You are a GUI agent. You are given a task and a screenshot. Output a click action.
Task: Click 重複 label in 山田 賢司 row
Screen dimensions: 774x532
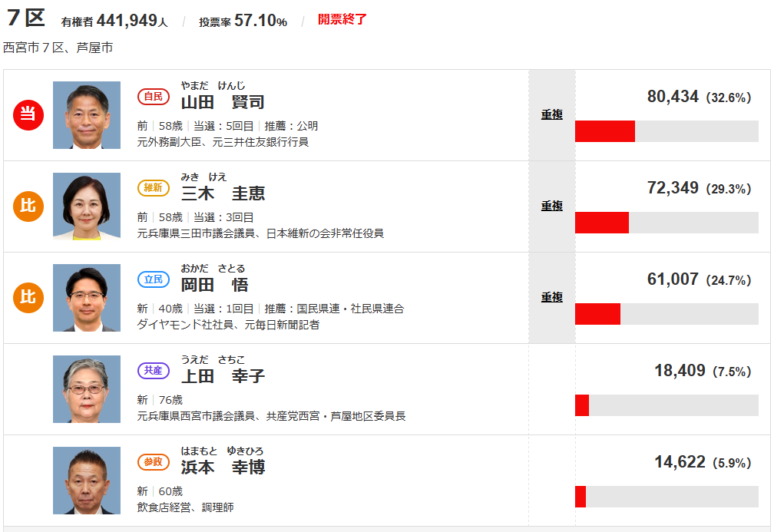(x=552, y=114)
